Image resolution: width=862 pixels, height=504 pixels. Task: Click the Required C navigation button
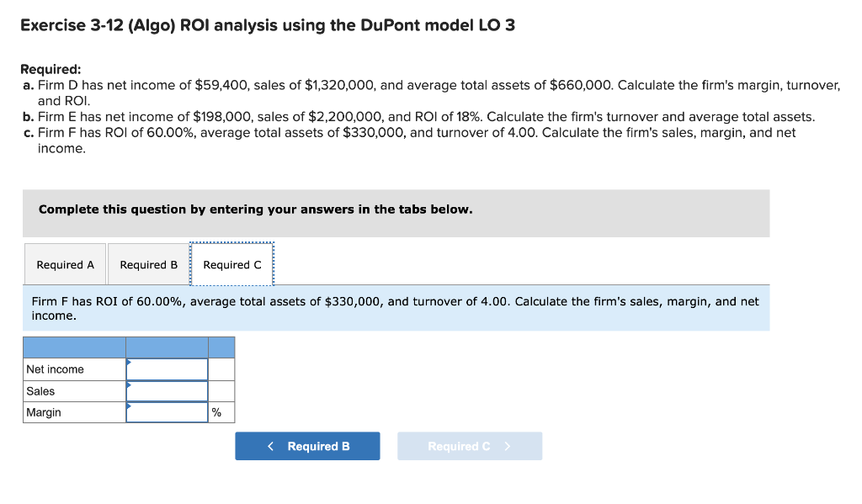point(469,446)
